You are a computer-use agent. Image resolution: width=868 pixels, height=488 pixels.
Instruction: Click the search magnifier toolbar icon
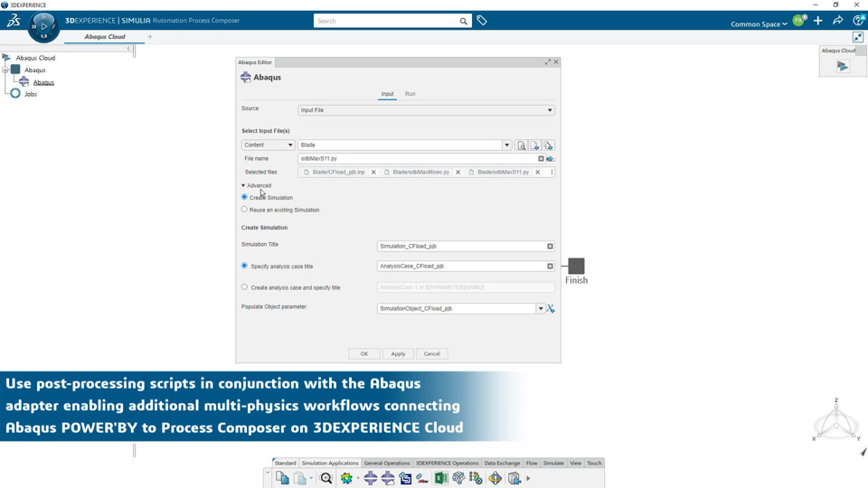point(326,478)
